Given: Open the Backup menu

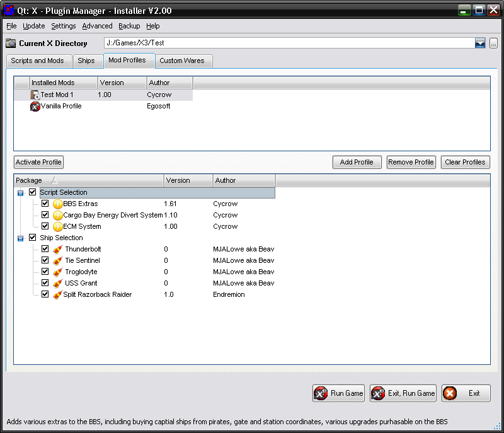Looking at the screenshot, I should pyautogui.click(x=129, y=26).
